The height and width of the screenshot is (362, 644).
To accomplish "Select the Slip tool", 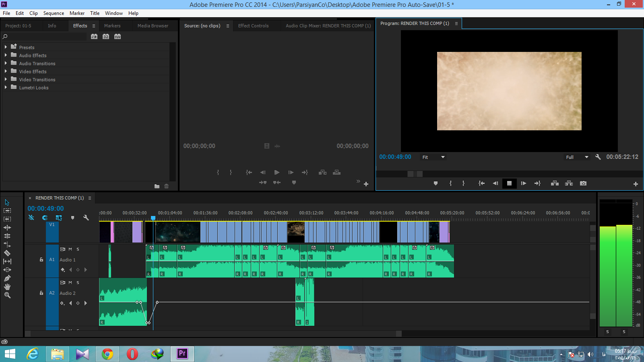I will pos(7,261).
